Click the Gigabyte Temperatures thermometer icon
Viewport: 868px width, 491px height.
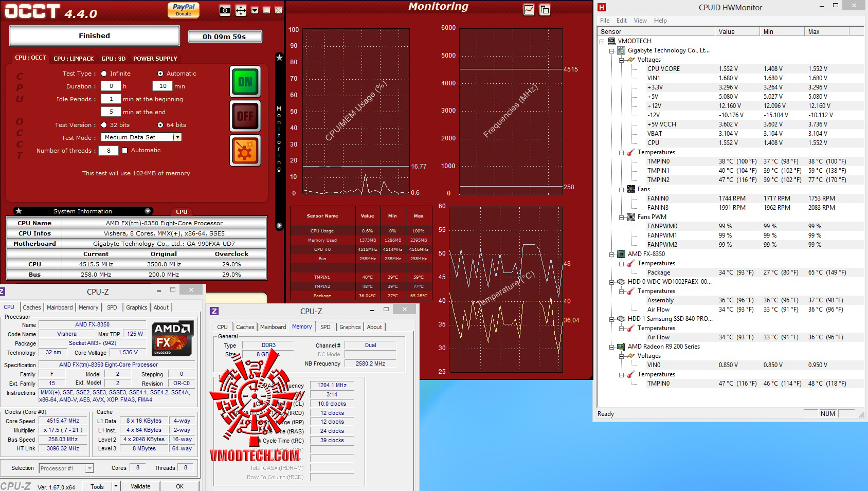point(631,152)
